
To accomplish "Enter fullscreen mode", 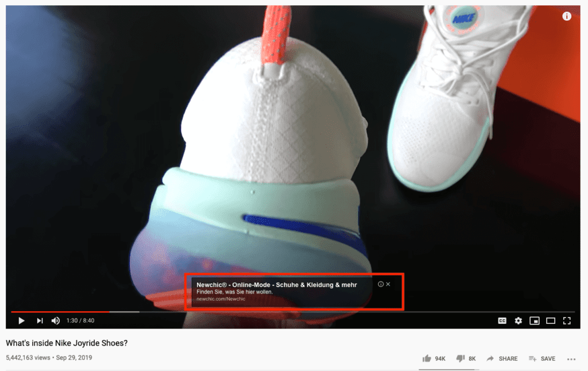I will tap(568, 320).
